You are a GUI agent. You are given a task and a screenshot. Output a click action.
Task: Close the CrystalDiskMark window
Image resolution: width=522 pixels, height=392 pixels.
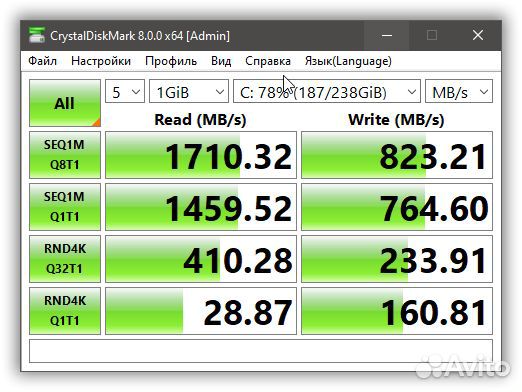click(478, 35)
